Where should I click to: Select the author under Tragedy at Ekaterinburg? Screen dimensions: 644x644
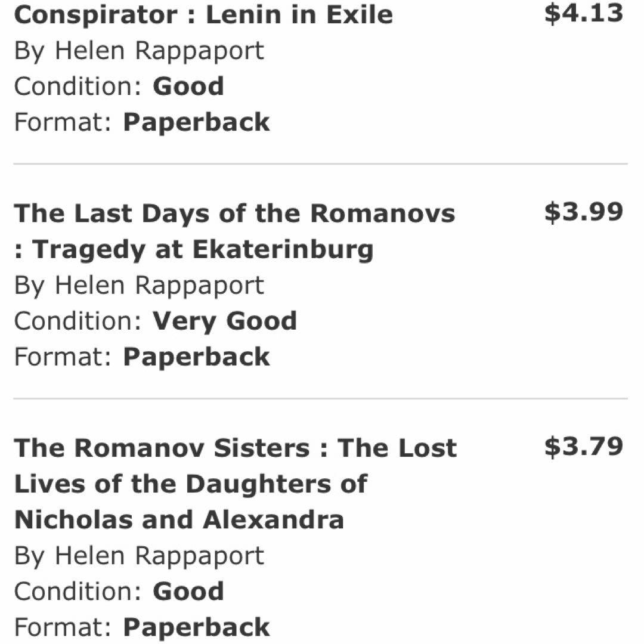coord(139,285)
